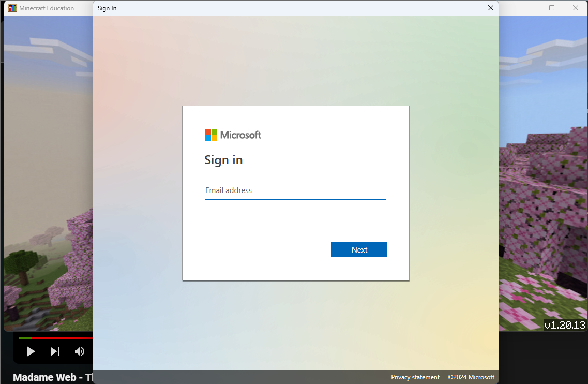The height and width of the screenshot is (384, 588).
Task: Mute the background video player volume
Action: [x=79, y=351]
